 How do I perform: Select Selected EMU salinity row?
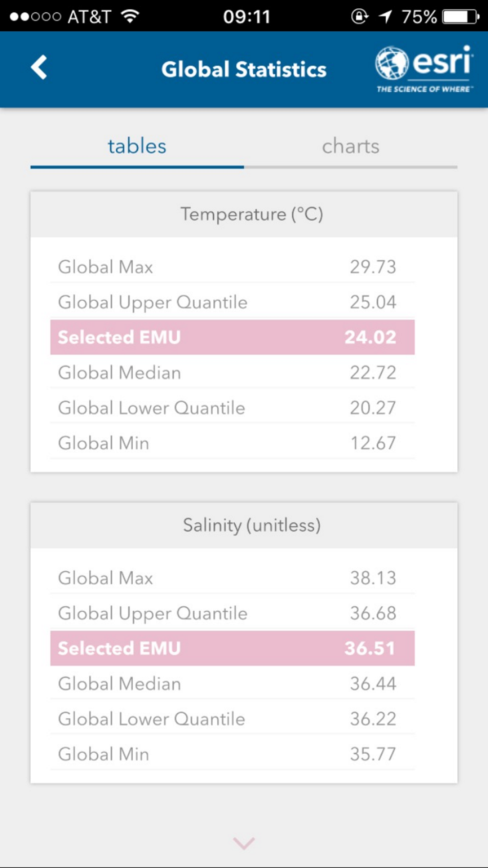pos(232,648)
